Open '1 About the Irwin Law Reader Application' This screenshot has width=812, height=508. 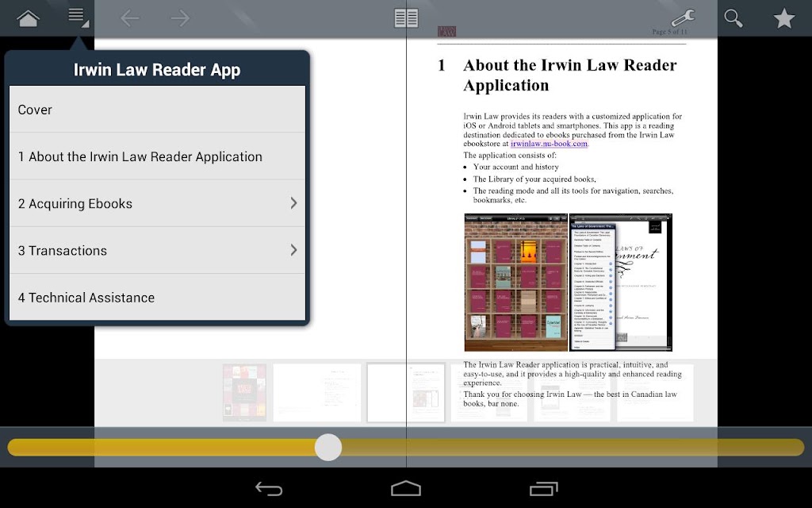pos(158,156)
